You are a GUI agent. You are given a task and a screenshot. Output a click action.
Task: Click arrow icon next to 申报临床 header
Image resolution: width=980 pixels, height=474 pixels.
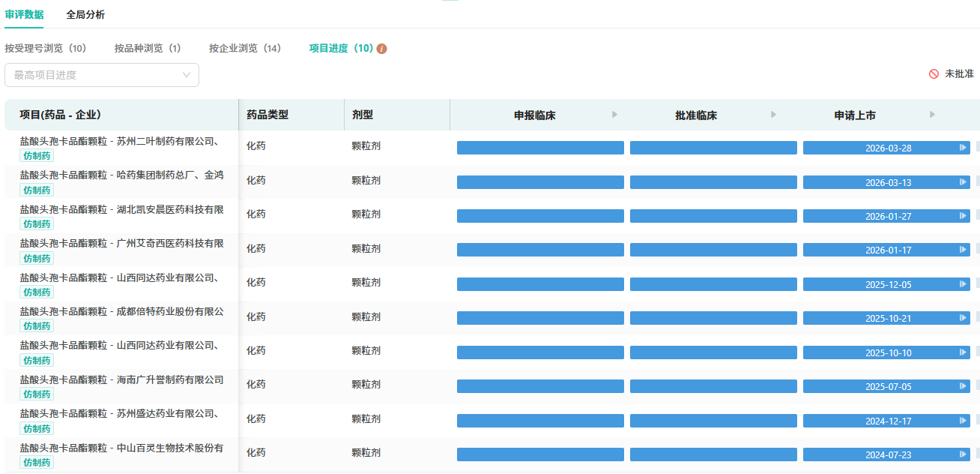[615, 115]
